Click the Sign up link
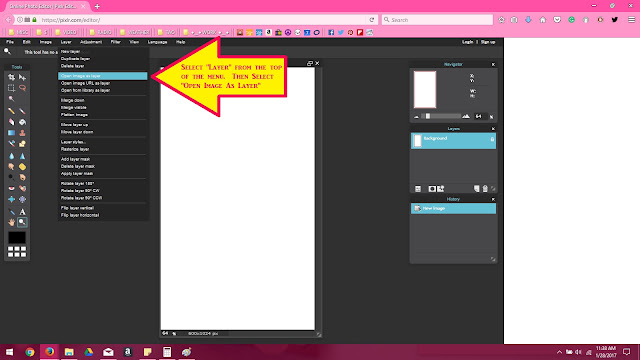This screenshot has width=640, height=360. click(x=488, y=42)
